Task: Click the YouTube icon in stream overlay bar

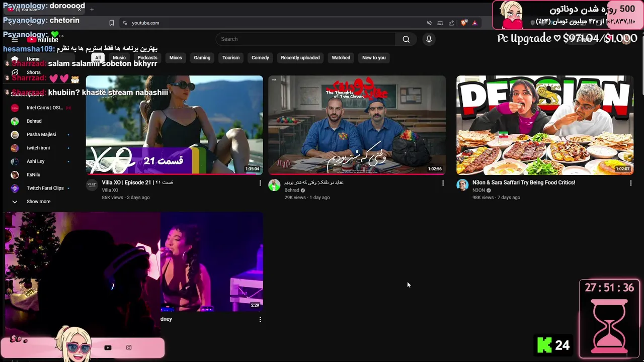Action: tap(108, 347)
